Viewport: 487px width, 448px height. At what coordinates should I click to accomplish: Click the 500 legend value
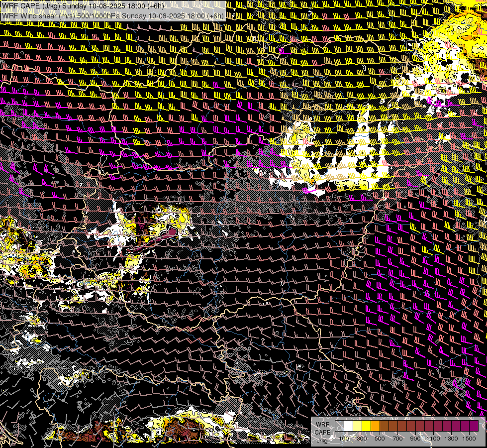[380, 439]
